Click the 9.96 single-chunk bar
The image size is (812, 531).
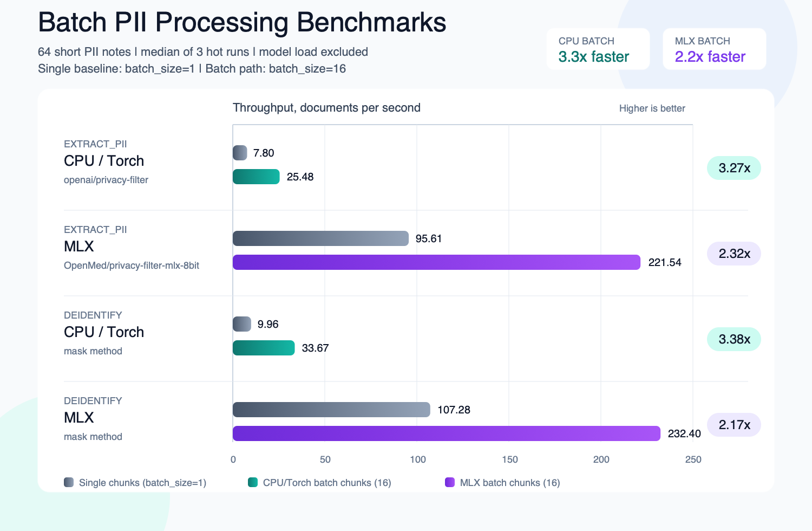(242, 324)
